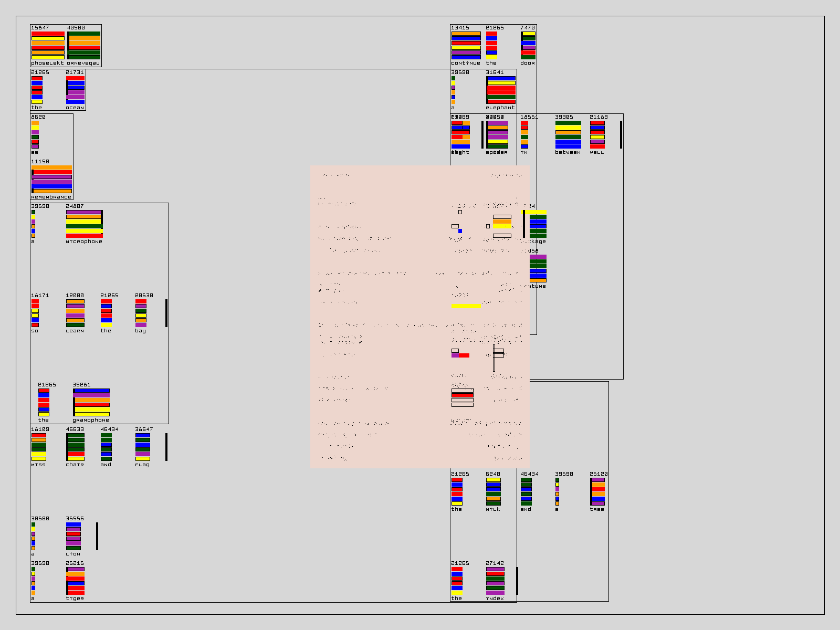Click the 'continue' word label
The image size is (840, 630).
[465, 63]
